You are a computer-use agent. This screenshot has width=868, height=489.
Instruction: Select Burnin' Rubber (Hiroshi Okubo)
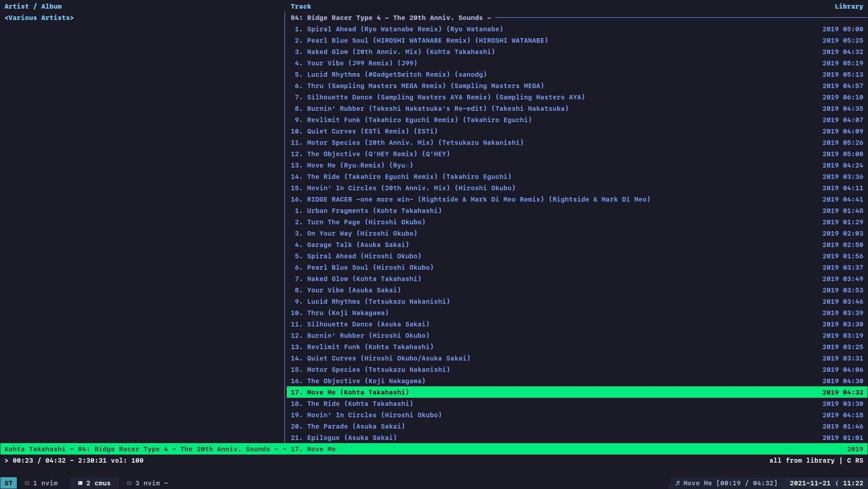coord(577,336)
